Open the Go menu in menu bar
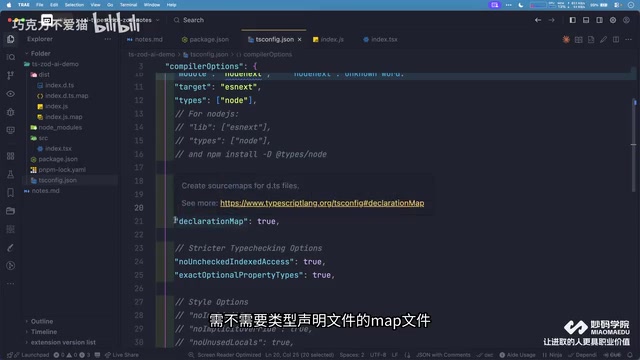Viewport: 640px width, 360px height. (x=110, y=5)
